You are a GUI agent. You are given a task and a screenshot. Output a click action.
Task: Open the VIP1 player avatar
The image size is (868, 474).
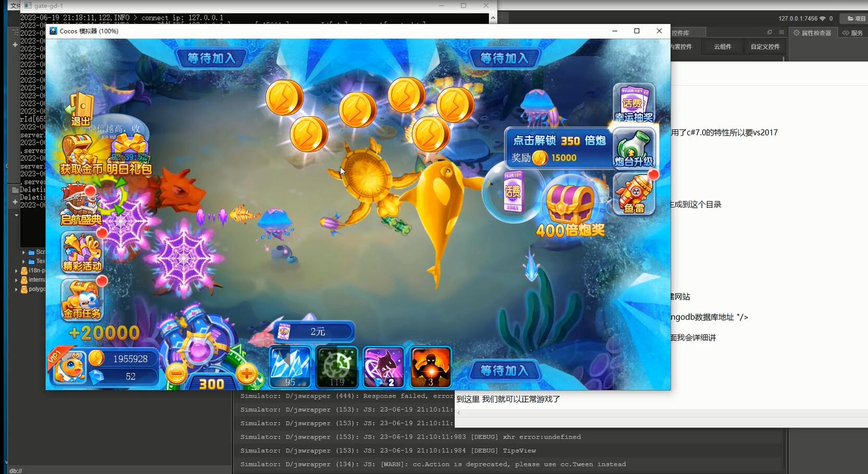pos(69,367)
